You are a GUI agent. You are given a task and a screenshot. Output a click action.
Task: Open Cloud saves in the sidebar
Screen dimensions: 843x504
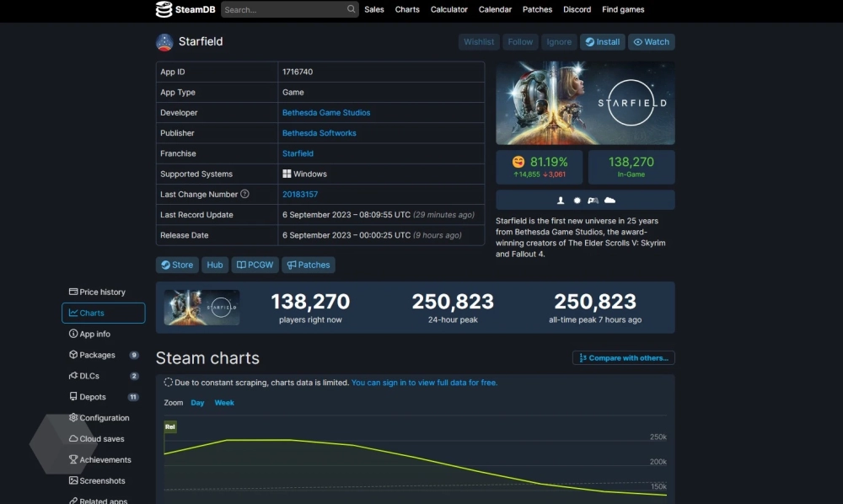101,439
